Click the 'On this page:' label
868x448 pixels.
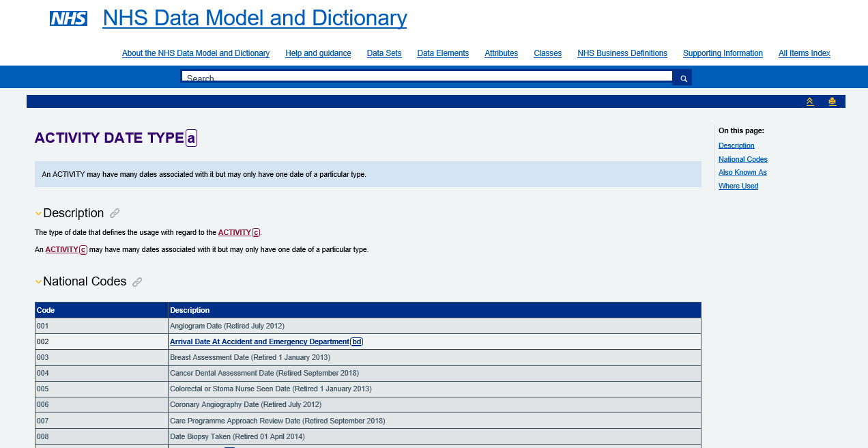[x=741, y=130]
